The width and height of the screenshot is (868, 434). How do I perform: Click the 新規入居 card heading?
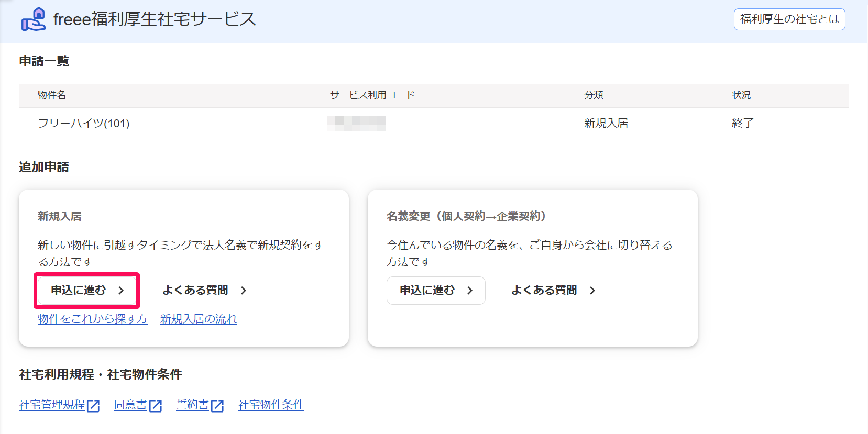tap(60, 216)
